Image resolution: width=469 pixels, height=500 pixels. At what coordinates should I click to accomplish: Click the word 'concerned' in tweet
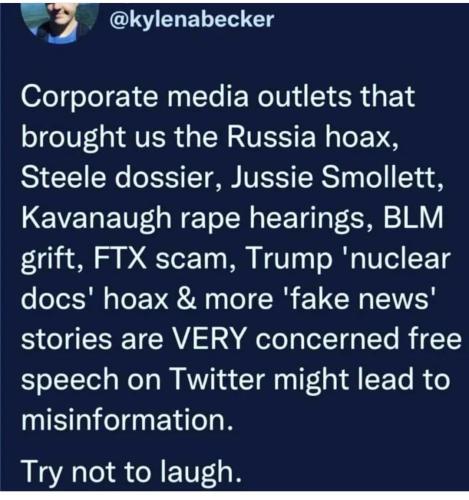pos(327,339)
